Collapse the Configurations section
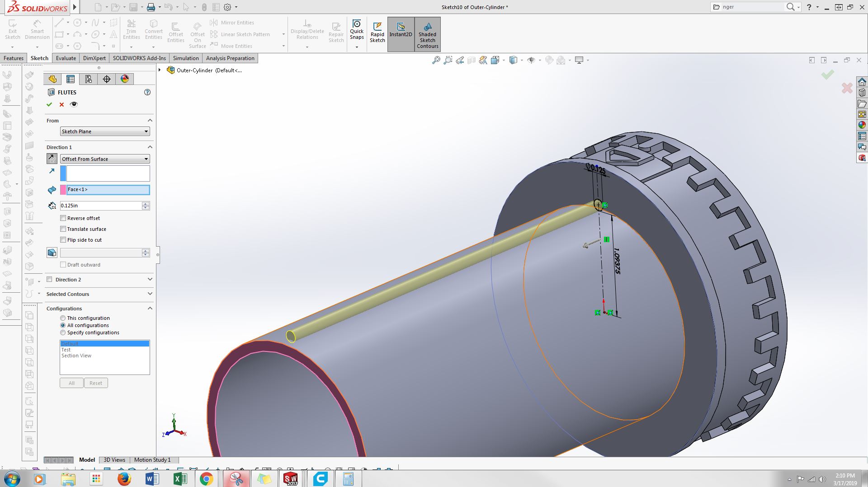 pyautogui.click(x=150, y=309)
